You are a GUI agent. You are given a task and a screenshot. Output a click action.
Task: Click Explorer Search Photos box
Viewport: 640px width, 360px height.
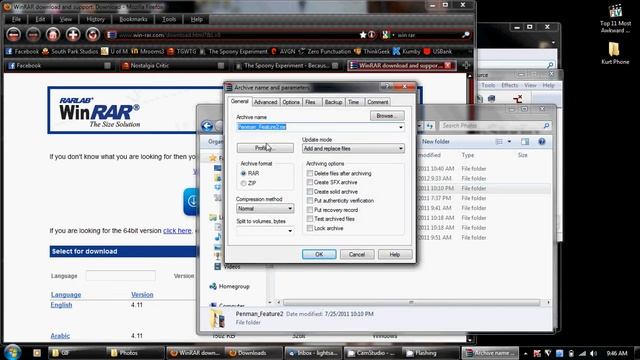point(496,126)
